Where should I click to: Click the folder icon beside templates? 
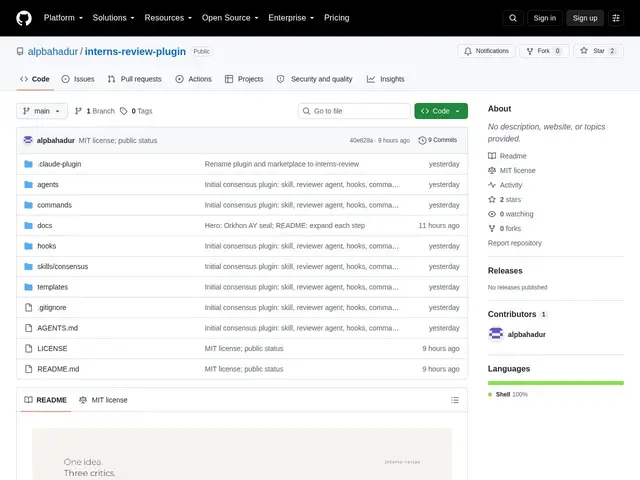[28, 287]
